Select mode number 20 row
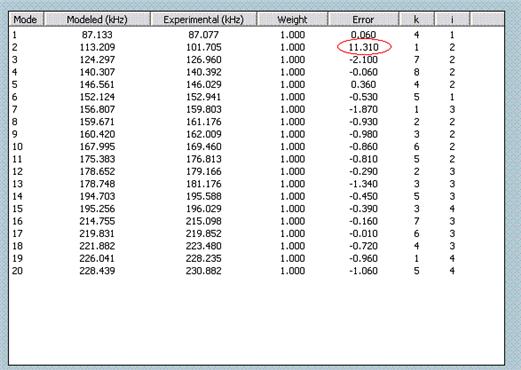Screen dimensions: 521x370 tap(17, 271)
